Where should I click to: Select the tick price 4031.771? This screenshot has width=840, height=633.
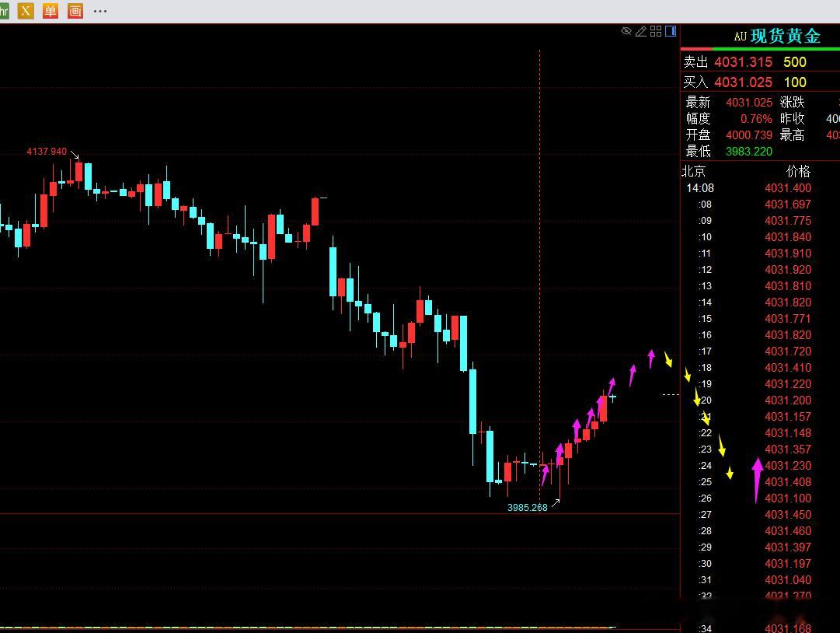tap(788, 319)
